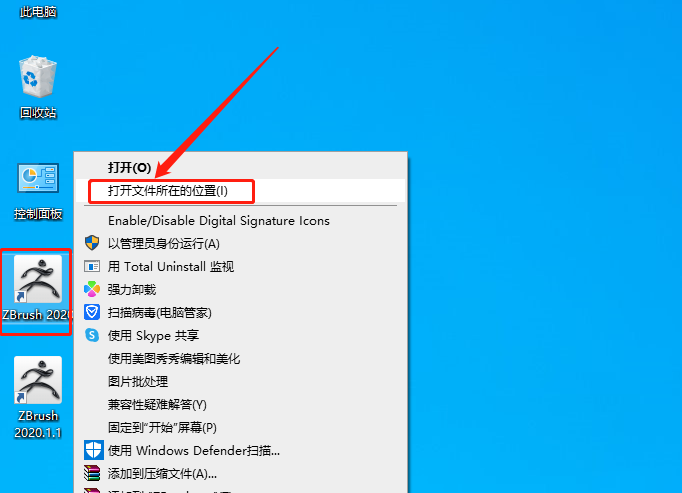
Task: Click the WinRAR books icon for 添加到压缩文件
Action: [x=92, y=473]
